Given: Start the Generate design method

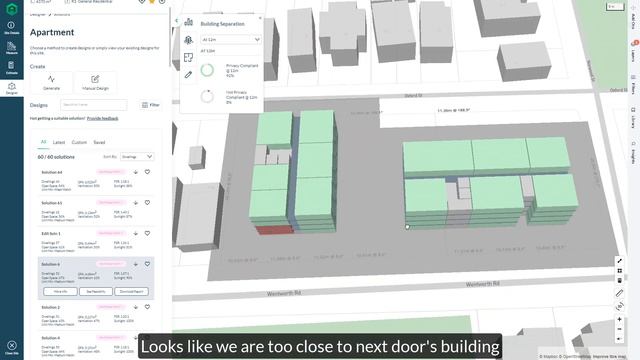Looking at the screenshot, I should (x=51, y=82).
